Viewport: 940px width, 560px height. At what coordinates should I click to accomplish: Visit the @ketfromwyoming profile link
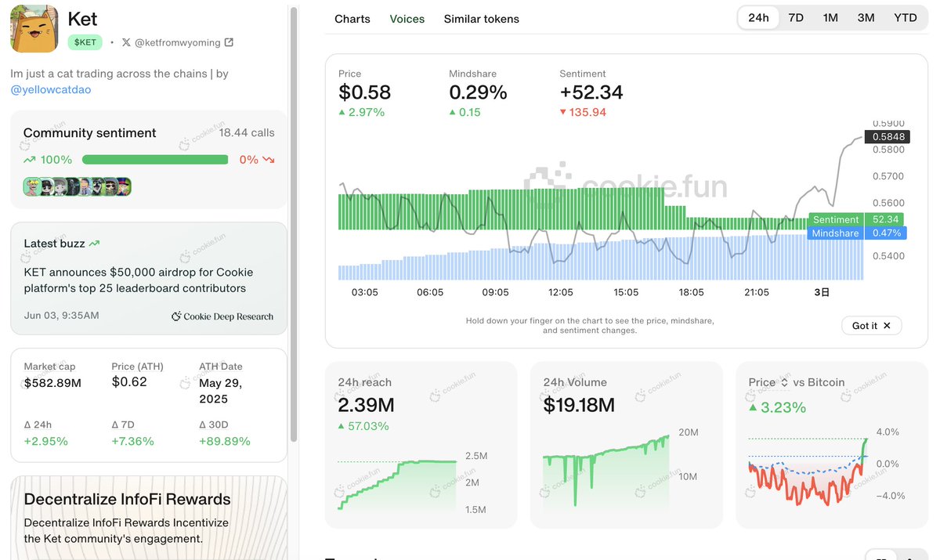pos(178,42)
